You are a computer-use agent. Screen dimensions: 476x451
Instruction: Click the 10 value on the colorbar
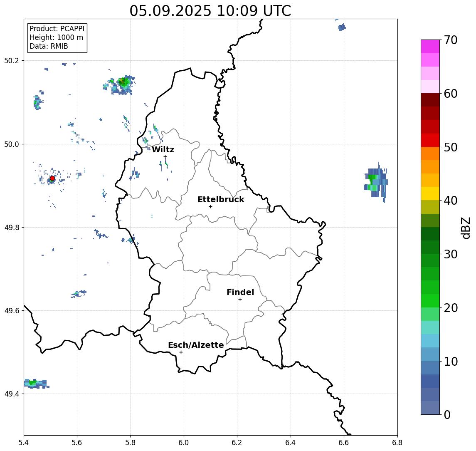click(x=451, y=361)
